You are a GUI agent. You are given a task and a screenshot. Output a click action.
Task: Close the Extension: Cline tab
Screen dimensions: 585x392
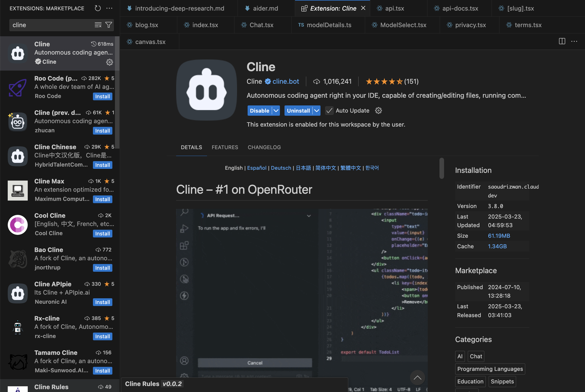363,8
